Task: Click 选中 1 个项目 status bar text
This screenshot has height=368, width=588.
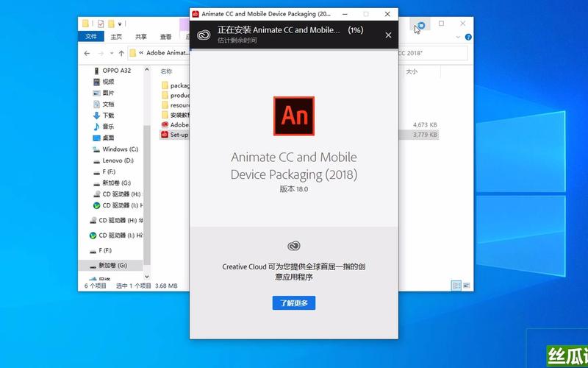Action: 134,286
